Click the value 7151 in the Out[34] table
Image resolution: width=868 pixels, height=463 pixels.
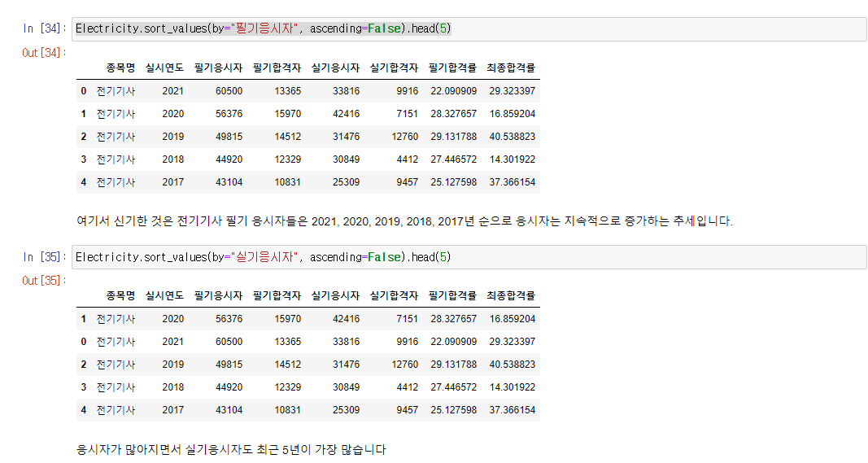[407, 114]
